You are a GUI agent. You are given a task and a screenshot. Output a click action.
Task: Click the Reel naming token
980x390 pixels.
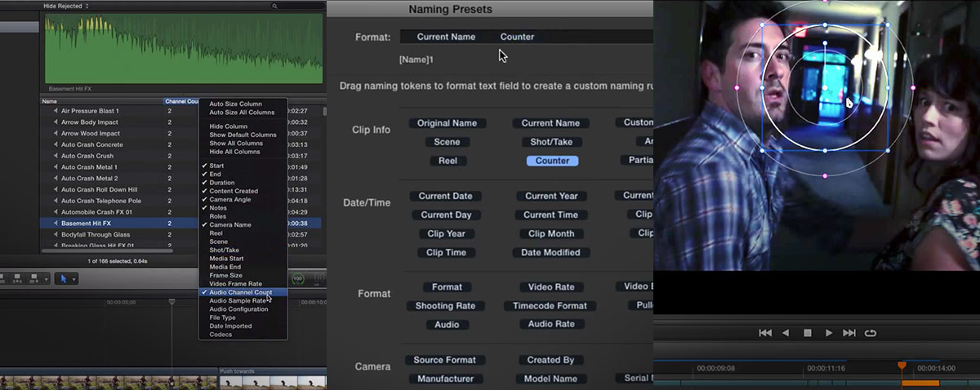click(448, 161)
